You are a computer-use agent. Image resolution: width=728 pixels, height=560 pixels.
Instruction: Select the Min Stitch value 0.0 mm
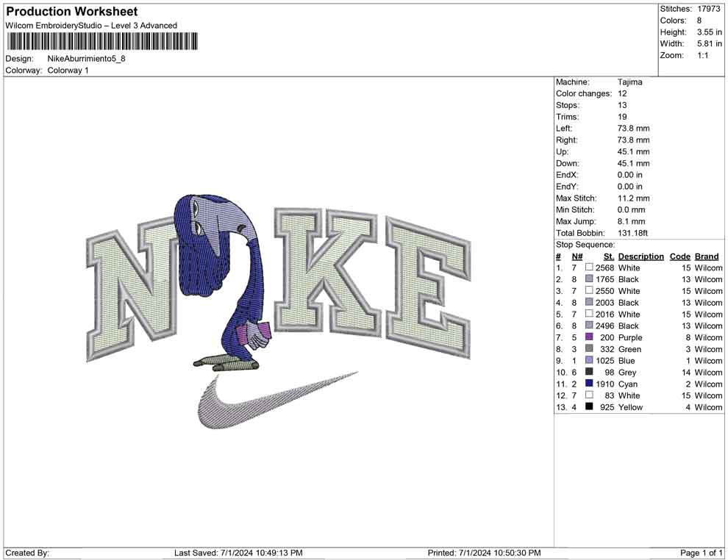[x=632, y=209]
